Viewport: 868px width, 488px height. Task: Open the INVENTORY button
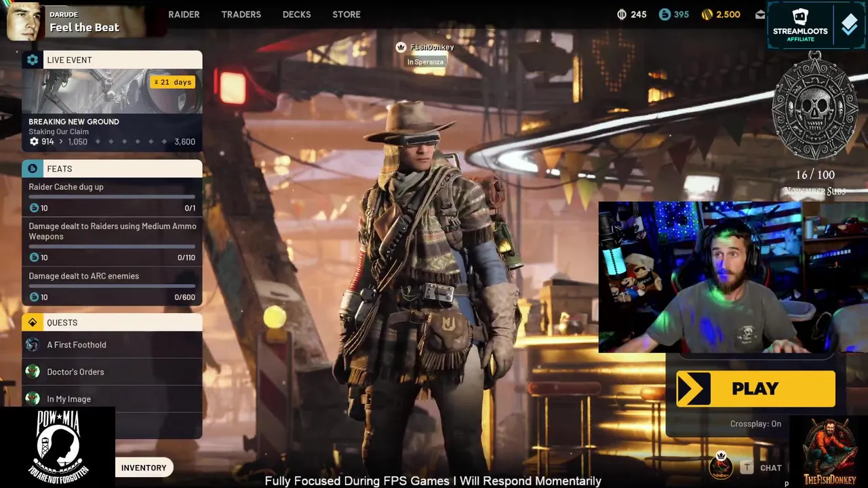tap(144, 468)
